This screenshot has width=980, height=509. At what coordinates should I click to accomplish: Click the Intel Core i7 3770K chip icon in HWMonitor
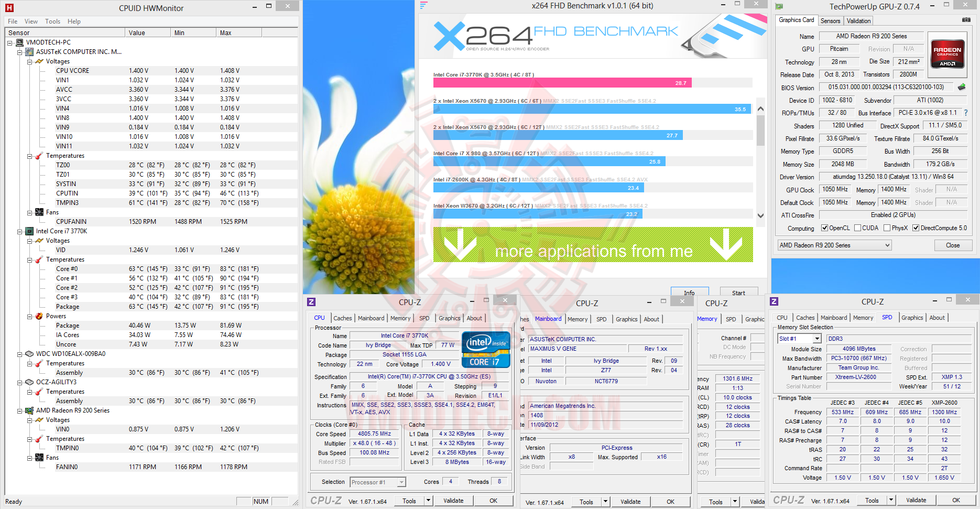29,231
